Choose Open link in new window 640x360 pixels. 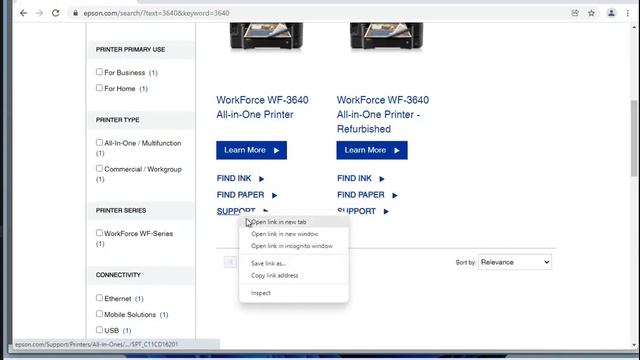pos(294,234)
